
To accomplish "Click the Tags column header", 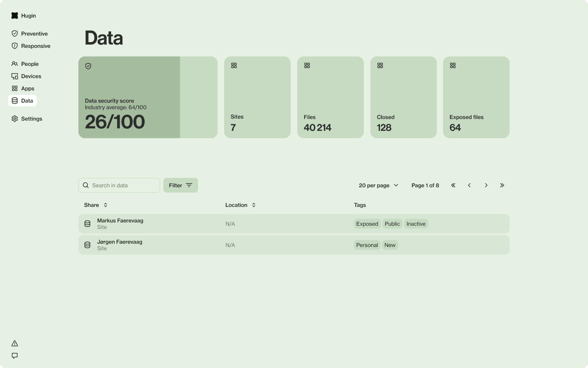I will [360, 205].
